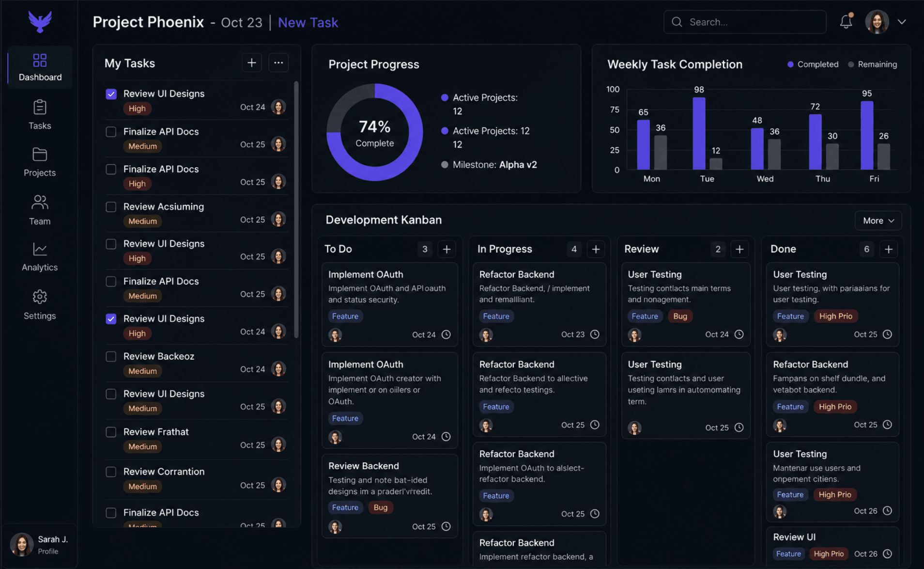The image size is (924, 569).
Task: Click the In Progress count badge 4
Action: pyautogui.click(x=574, y=249)
